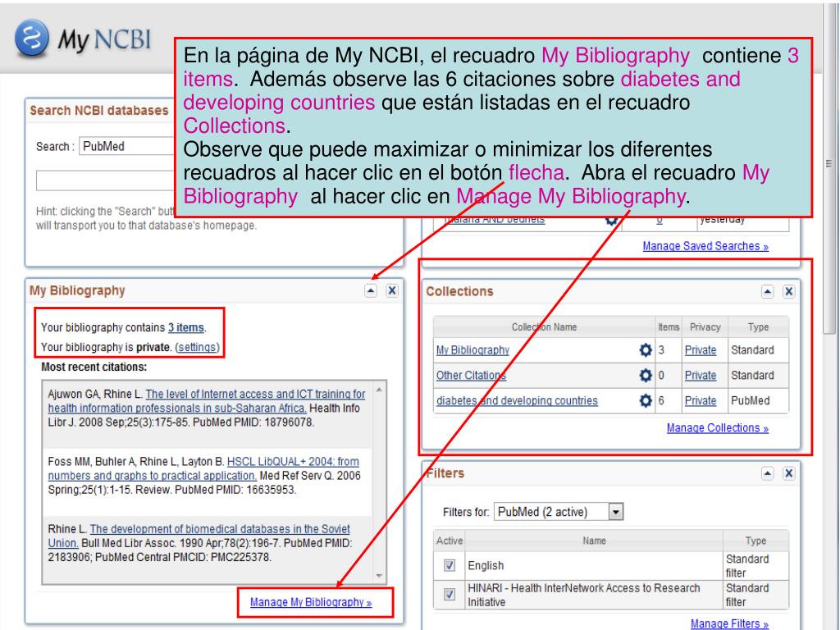Click the My NCBI logo
The height and width of the screenshot is (630, 840).
point(83,39)
